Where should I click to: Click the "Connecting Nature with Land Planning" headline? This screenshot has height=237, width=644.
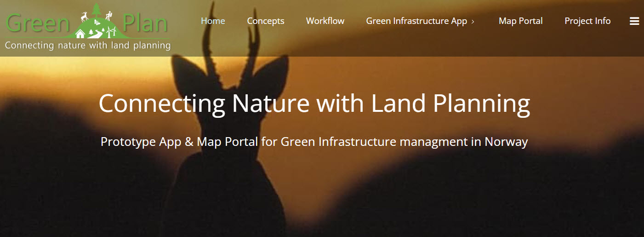(314, 104)
